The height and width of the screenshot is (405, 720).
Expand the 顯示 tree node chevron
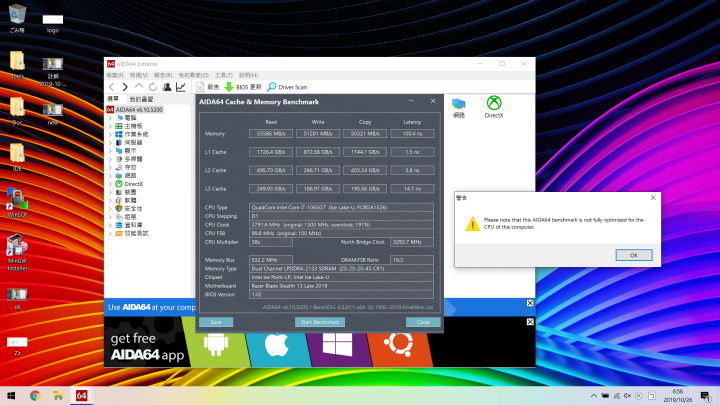pyautogui.click(x=111, y=151)
